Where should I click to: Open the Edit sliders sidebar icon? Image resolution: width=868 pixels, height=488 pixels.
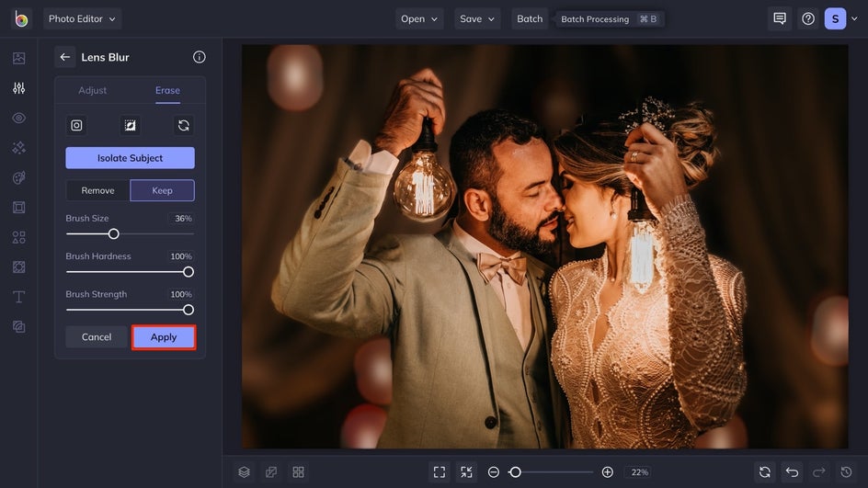tap(18, 88)
